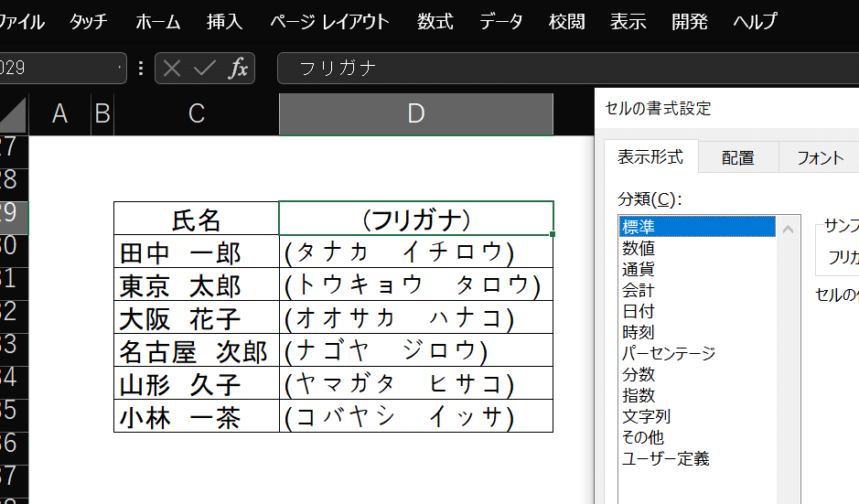Expand the Name Box dropdown arrow
The image size is (859, 504).
tap(120, 69)
